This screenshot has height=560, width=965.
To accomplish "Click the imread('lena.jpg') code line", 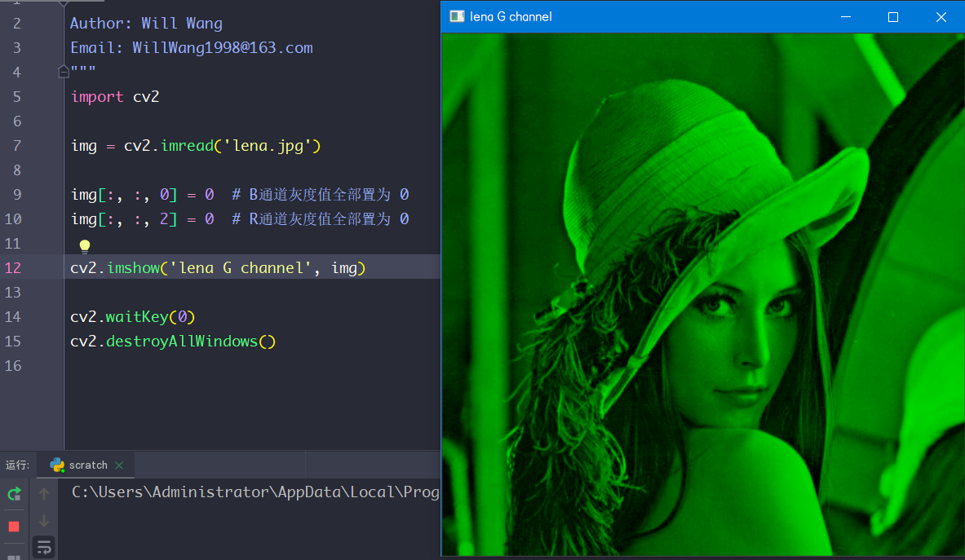I will pos(196,146).
